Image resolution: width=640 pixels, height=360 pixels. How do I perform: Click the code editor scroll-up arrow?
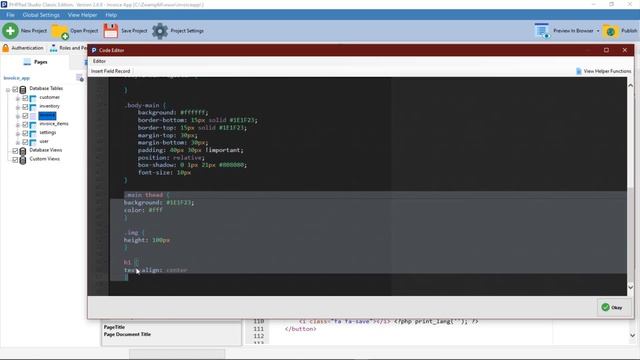(x=630, y=85)
